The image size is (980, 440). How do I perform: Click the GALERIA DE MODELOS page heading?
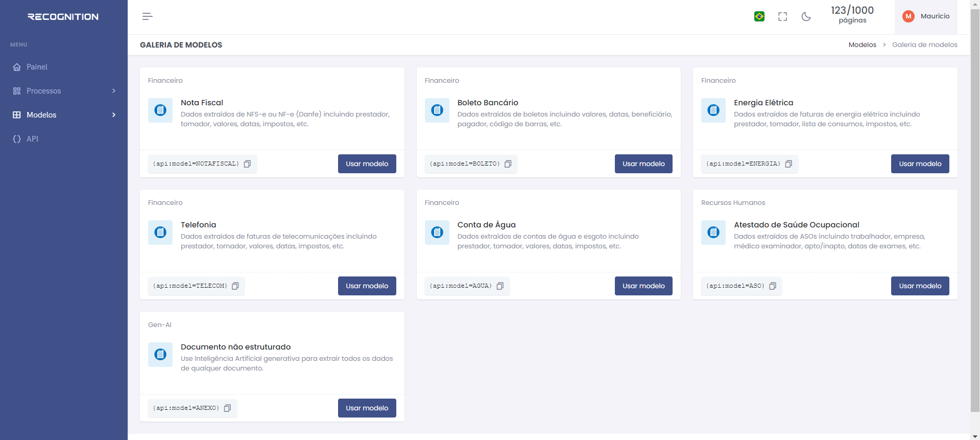point(181,45)
